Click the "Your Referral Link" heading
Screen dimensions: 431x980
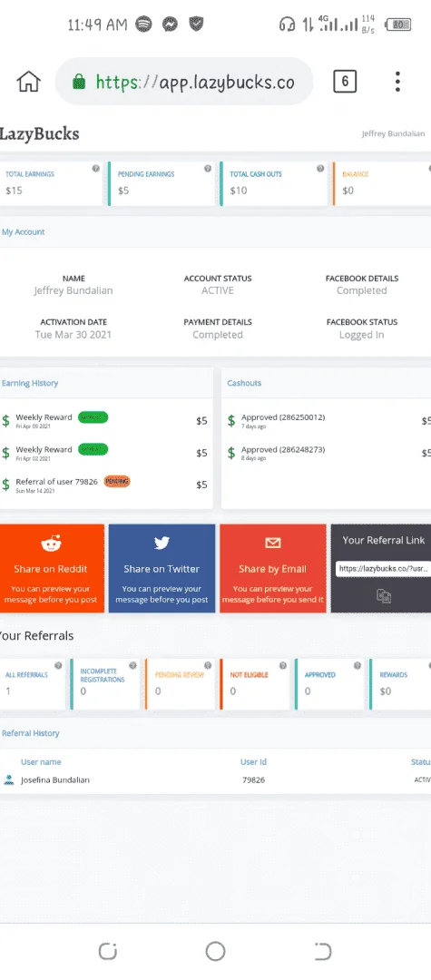[x=384, y=540]
